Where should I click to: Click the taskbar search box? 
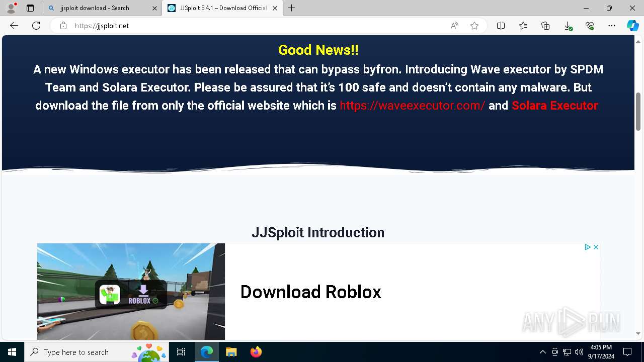coord(97,352)
